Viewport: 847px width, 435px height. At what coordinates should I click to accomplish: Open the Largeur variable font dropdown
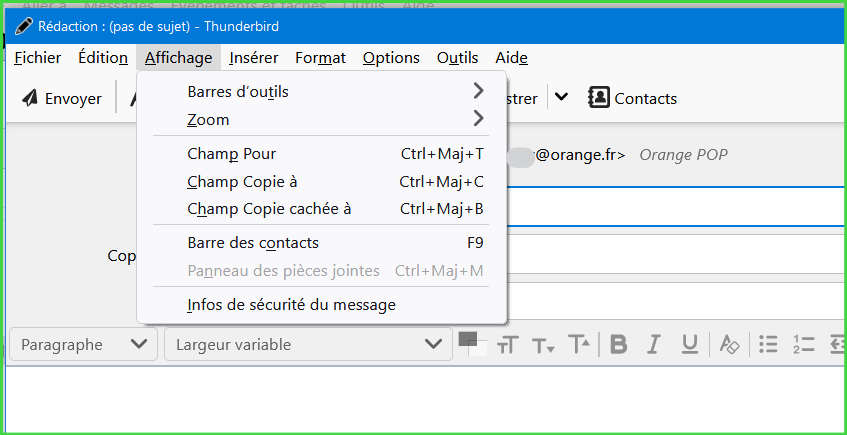307,345
